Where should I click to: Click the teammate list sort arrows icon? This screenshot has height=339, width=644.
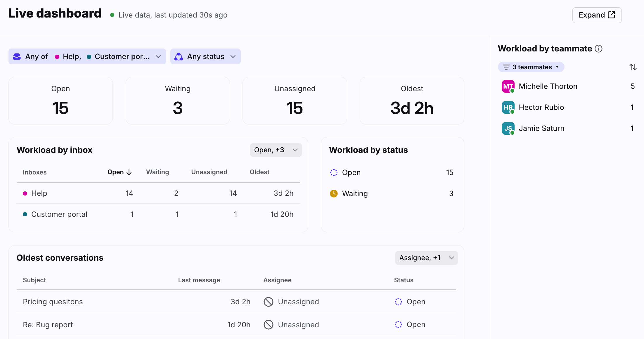point(633,67)
